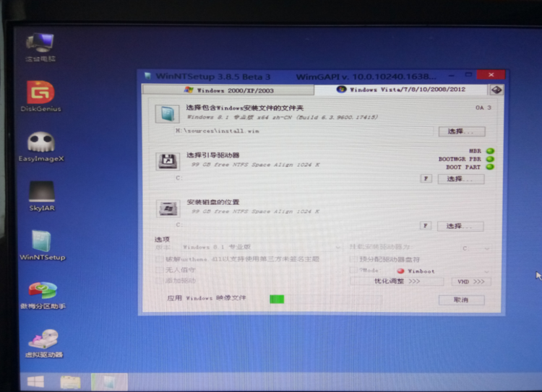Click the boot drive floppy icon

(168, 161)
